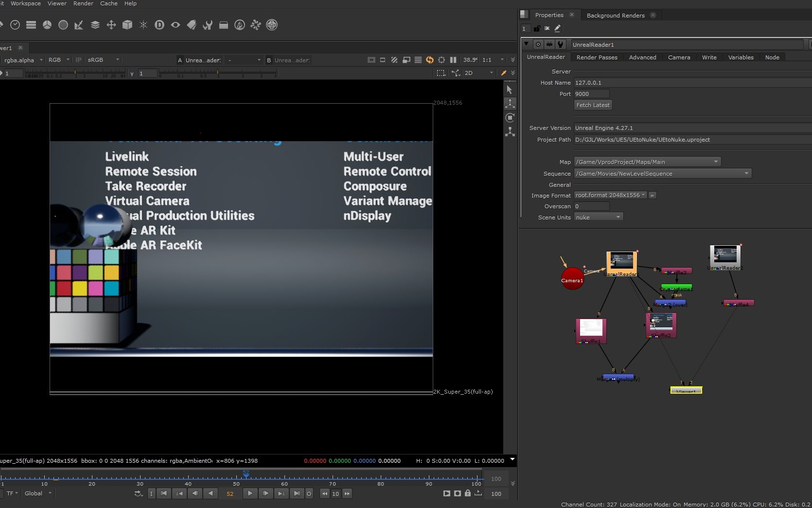The height and width of the screenshot is (508, 812).
Task: Open the Transform nodes menu icon
Action: (111, 25)
